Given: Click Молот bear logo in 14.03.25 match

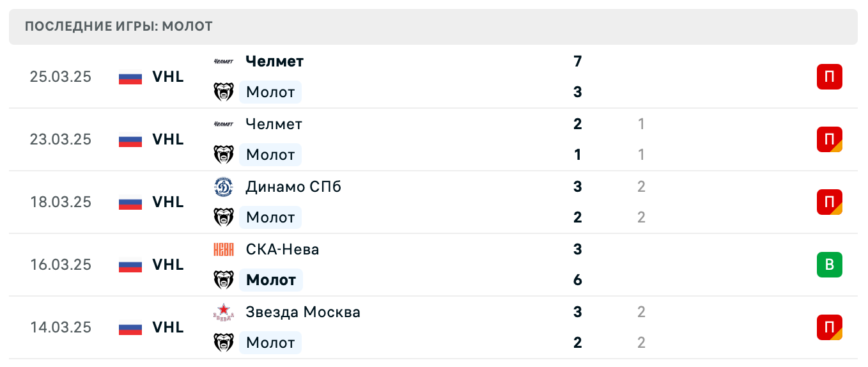Looking at the screenshot, I should (x=223, y=343).
